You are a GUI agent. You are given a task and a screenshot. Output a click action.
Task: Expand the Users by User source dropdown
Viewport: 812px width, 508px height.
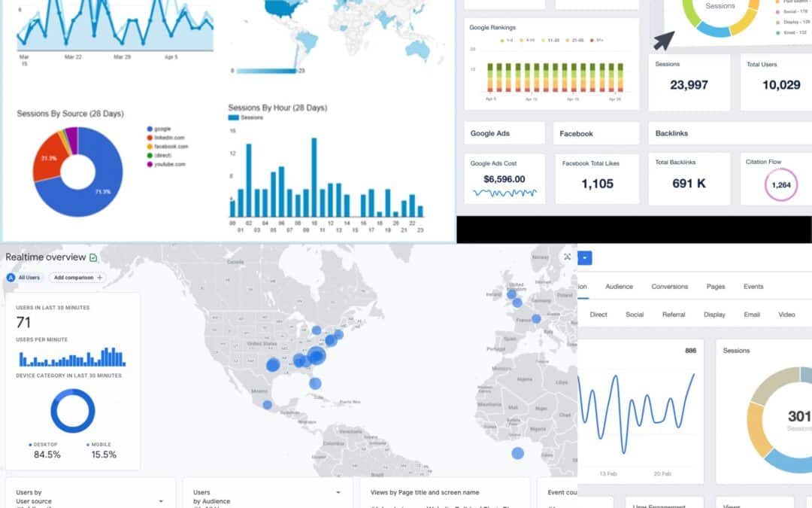point(161,501)
